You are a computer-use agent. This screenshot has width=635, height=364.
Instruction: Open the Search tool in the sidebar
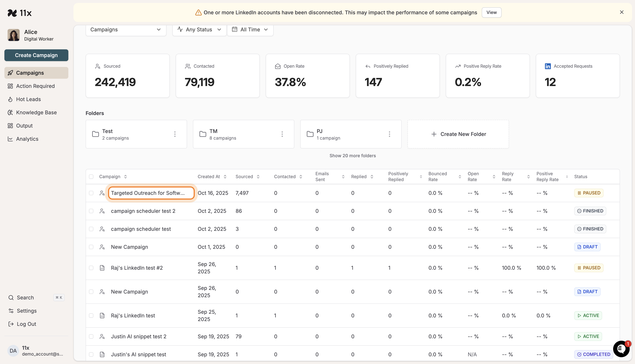pyautogui.click(x=25, y=298)
